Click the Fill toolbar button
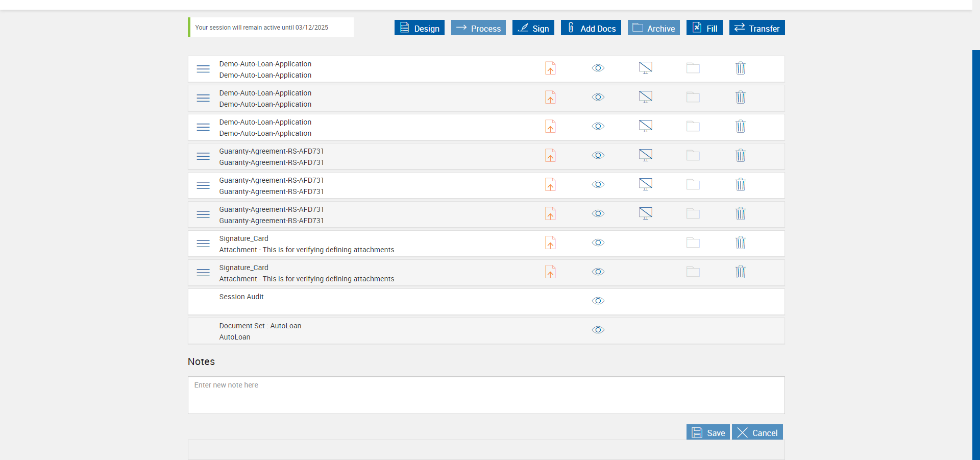Image resolution: width=980 pixels, height=460 pixels. click(x=704, y=28)
